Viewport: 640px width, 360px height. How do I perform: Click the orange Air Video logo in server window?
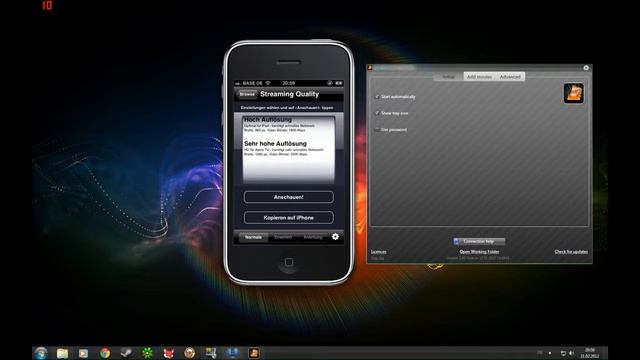point(573,93)
